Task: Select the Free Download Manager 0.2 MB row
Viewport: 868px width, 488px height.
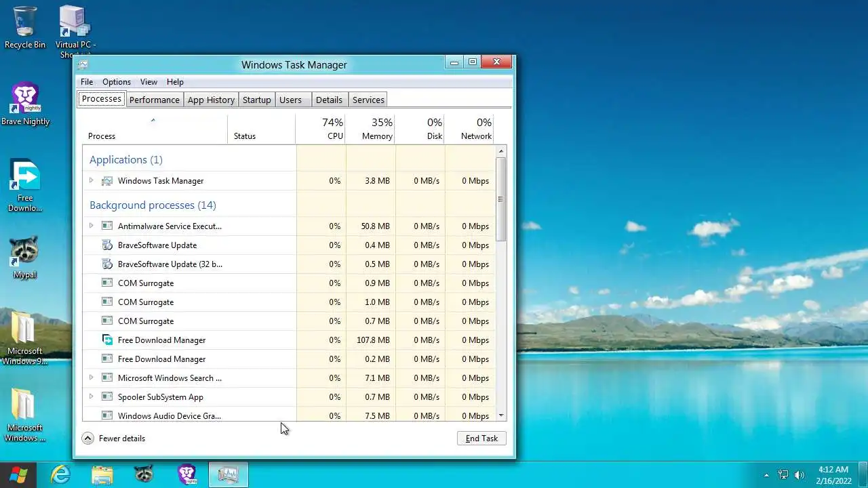Action: pyautogui.click(x=289, y=359)
